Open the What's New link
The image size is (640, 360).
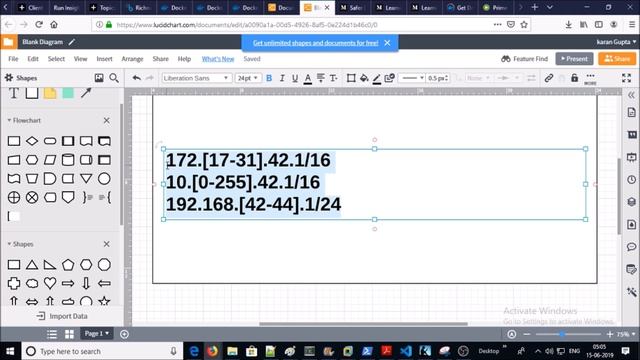218,59
